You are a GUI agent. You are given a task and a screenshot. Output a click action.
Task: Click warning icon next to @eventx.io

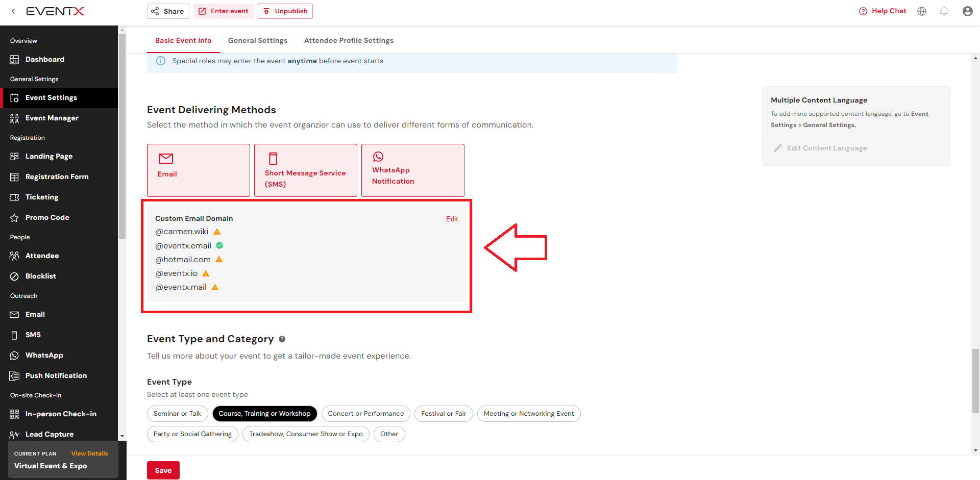[206, 273]
